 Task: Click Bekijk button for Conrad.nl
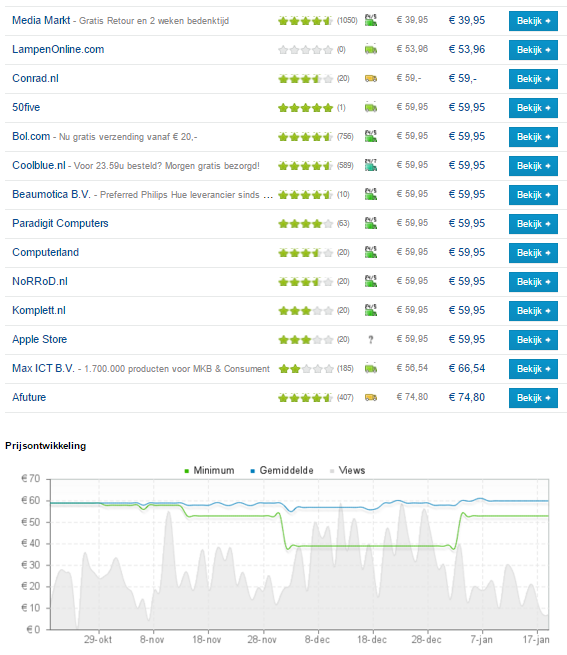533,79
